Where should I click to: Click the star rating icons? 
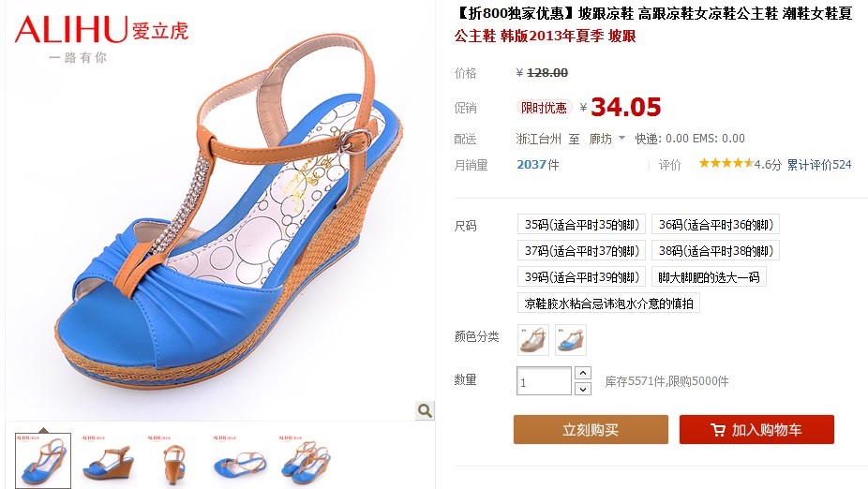click(726, 163)
